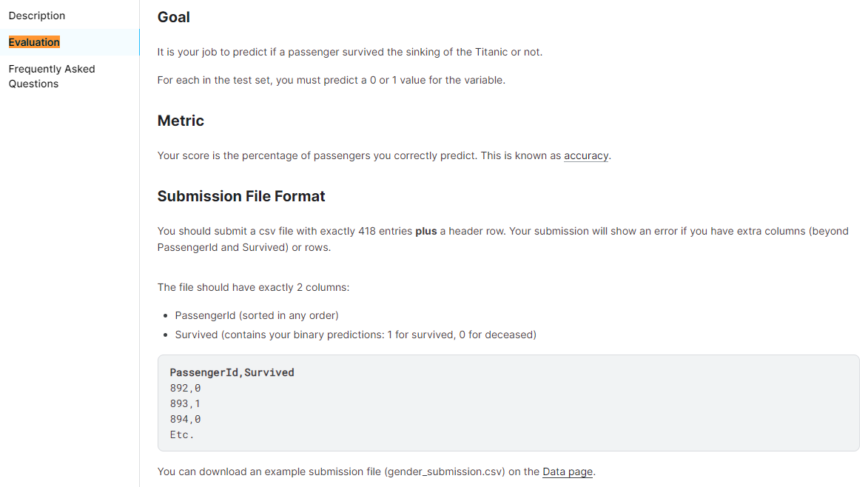Screen dimensions: 868x487
Task: Follow the Data page link
Action: 568,471
